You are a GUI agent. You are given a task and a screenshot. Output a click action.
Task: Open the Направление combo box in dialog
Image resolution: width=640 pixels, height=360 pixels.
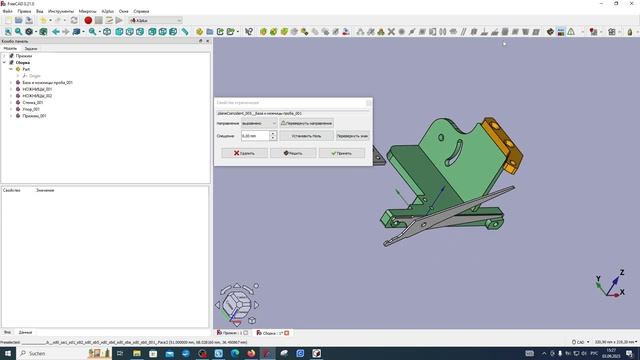click(x=259, y=123)
